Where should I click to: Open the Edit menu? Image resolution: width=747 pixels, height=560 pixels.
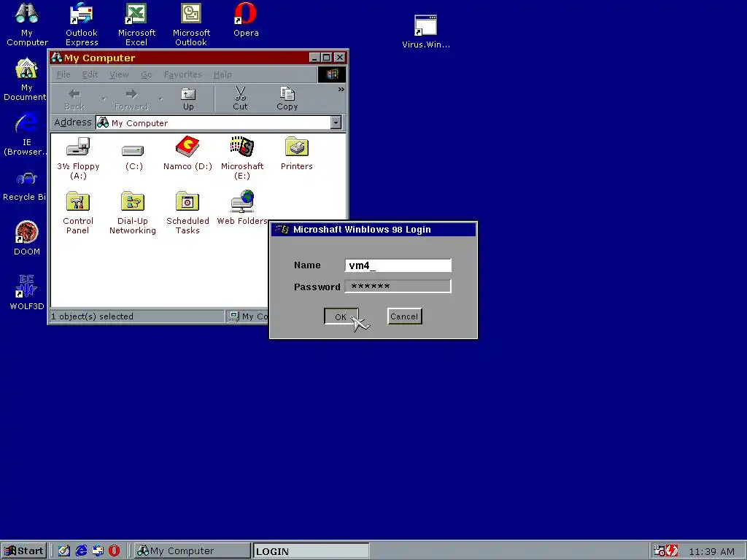pos(90,75)
